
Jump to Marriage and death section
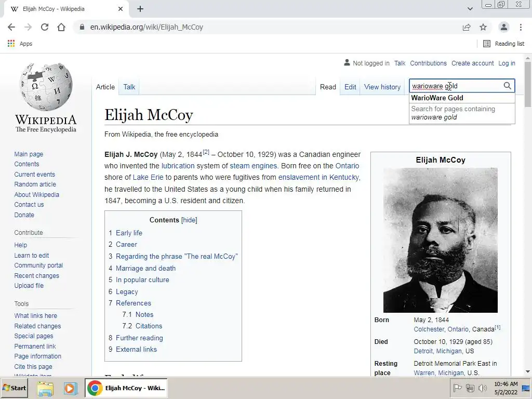[x=145, y=268]
